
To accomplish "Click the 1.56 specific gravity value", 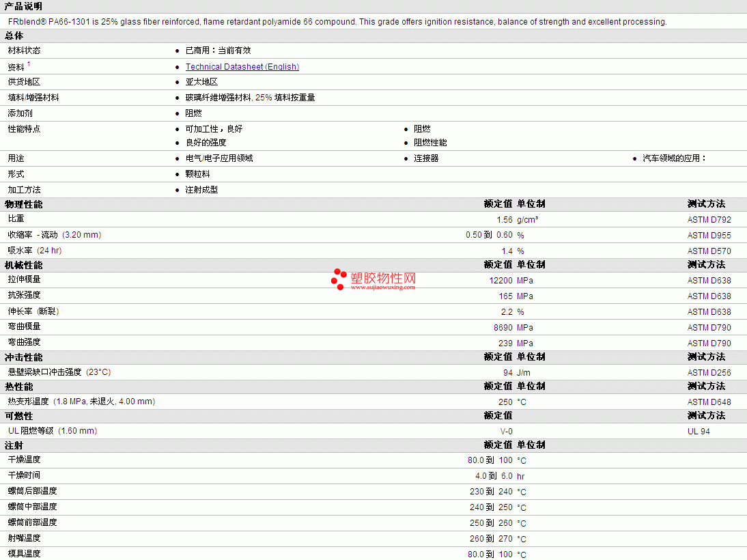I will [x=505, y=220].
